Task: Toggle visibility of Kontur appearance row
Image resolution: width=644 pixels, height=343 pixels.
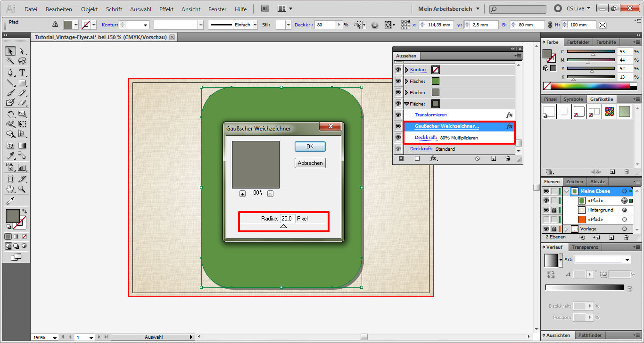Action: point(398,70)
